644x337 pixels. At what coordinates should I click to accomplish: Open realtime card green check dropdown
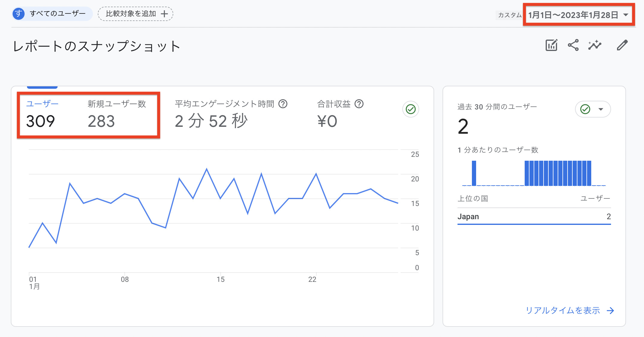coord(593,109)
